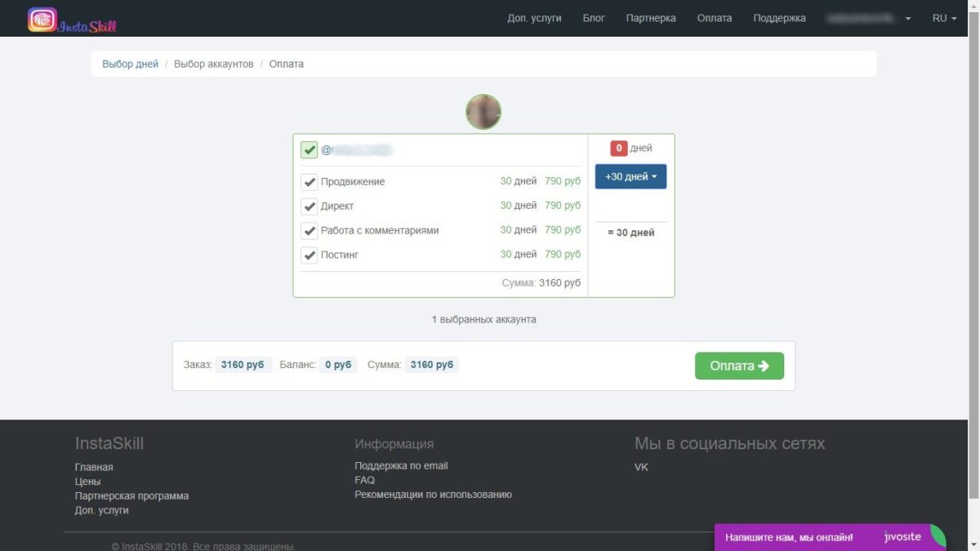Viewport: 980px width, 551px height.
Task: Uncheck the Директ checkbox
Action: pyautogui.click(x=309, y=207)
